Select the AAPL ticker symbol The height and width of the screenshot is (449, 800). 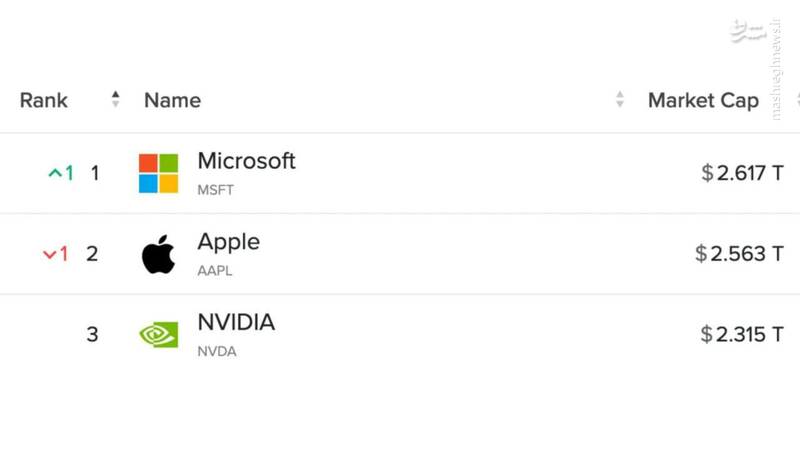click(x=215, y=271)
